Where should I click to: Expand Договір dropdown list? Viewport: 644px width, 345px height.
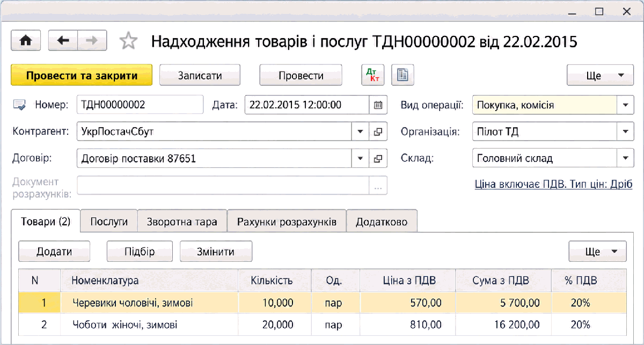coord(360,158)
